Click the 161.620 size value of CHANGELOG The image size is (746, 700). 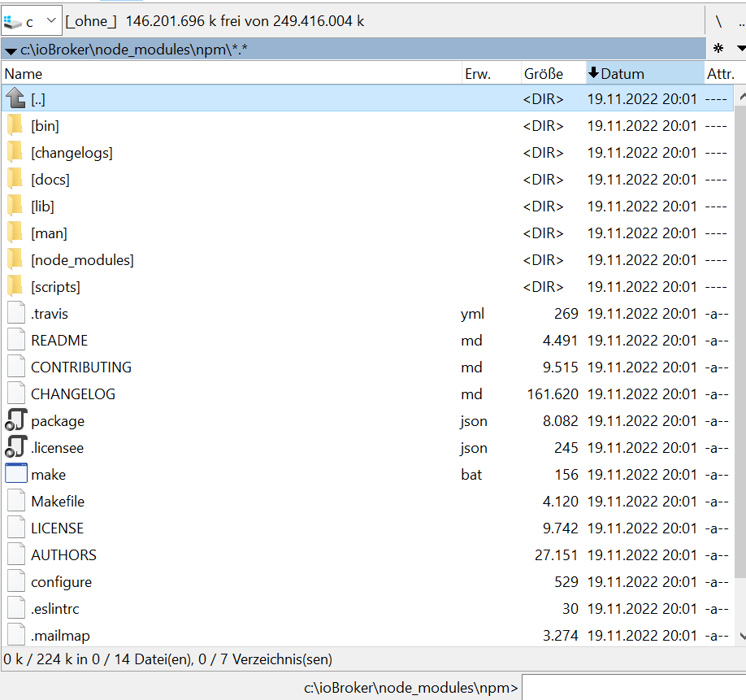(x=553, y=394)
